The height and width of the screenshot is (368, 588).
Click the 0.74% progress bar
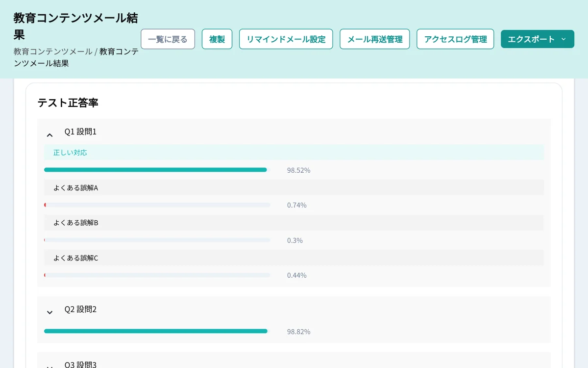(x=157, y=205)
